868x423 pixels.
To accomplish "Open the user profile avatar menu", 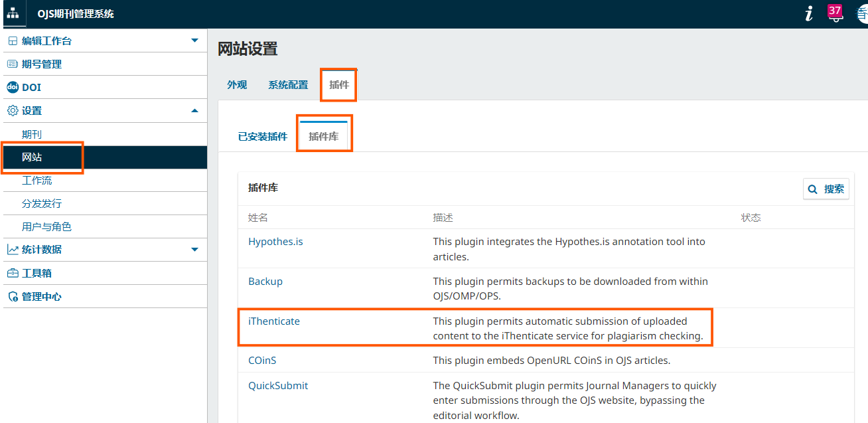I will 862,14.
